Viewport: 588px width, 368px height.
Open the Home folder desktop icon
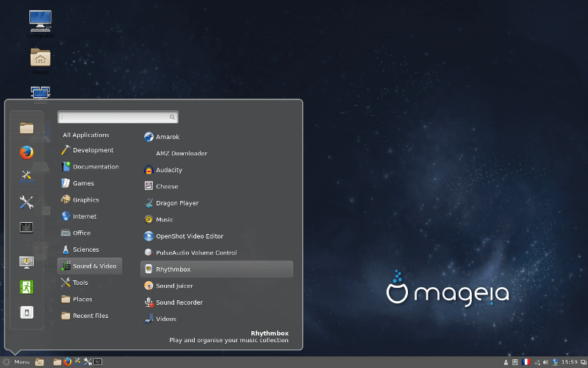point(40,59)
